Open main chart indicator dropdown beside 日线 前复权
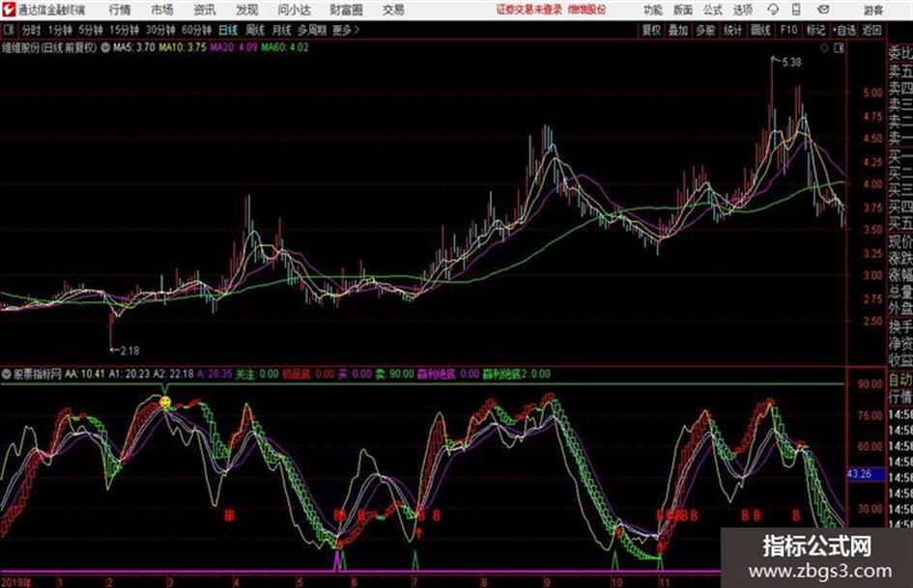913x588 pixels. [x=105, y=47]
